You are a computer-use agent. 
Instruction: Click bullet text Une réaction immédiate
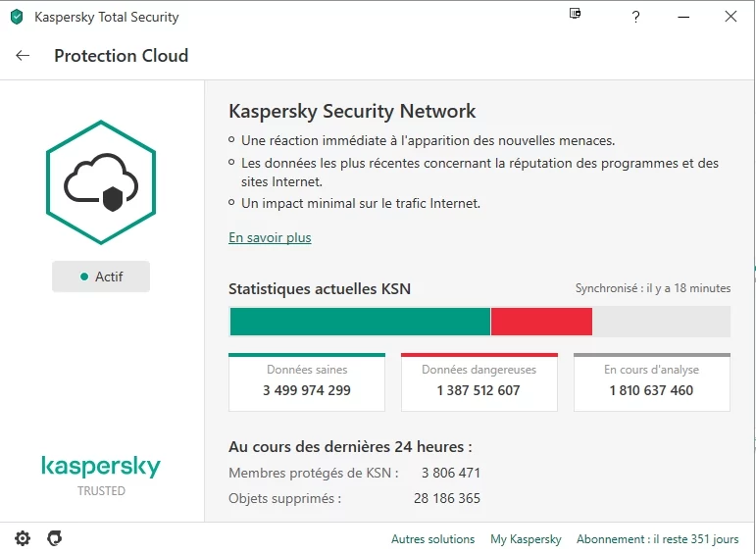[428, 141]
